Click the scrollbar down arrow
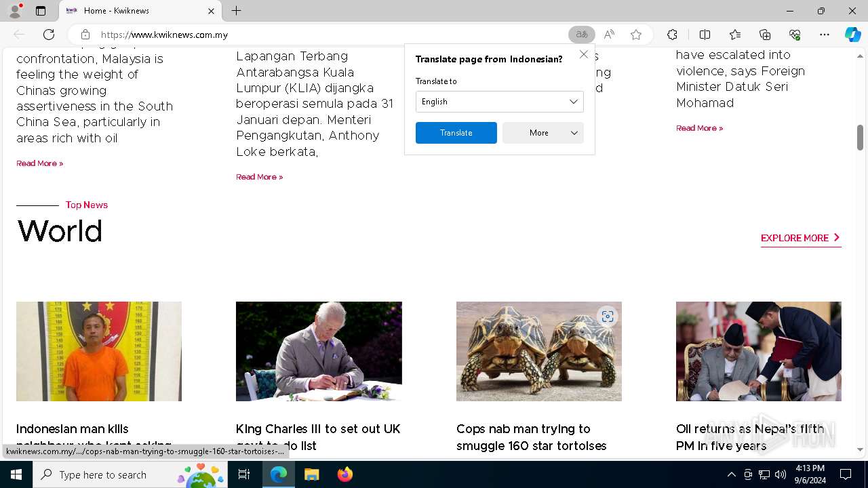 click(860, 449)
